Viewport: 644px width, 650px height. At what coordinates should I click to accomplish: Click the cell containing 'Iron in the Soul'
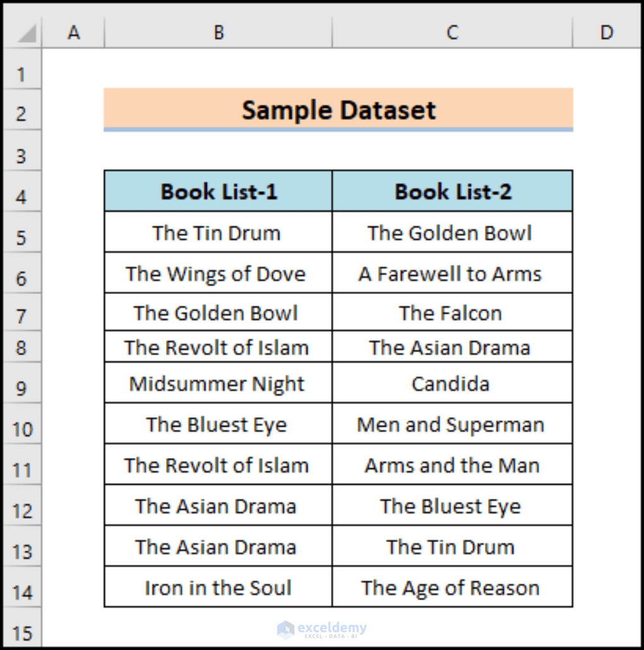tap(217, 587)
